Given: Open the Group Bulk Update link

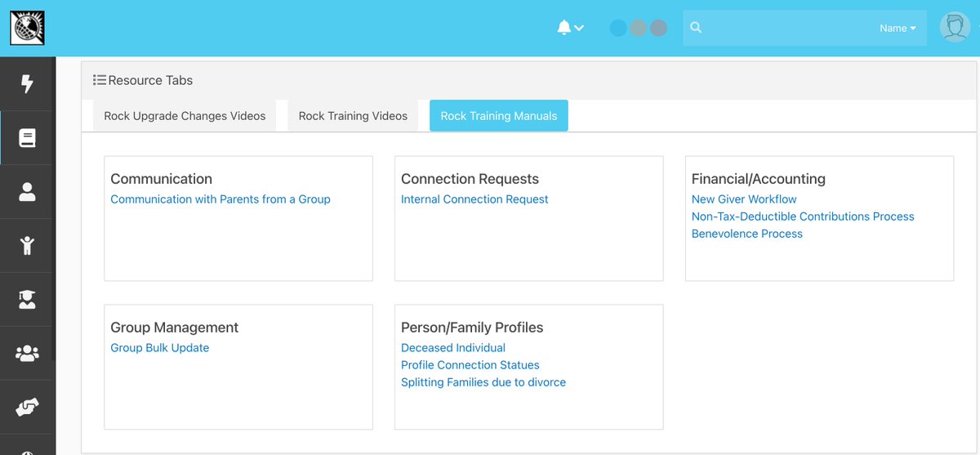Looking at the screenshot, I should (x=160, y=348).
